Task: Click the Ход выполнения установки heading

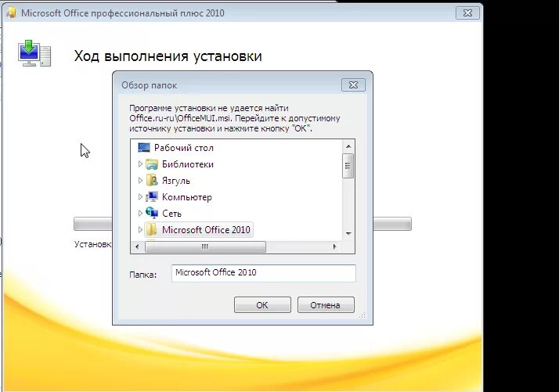Action: point(168,56)
